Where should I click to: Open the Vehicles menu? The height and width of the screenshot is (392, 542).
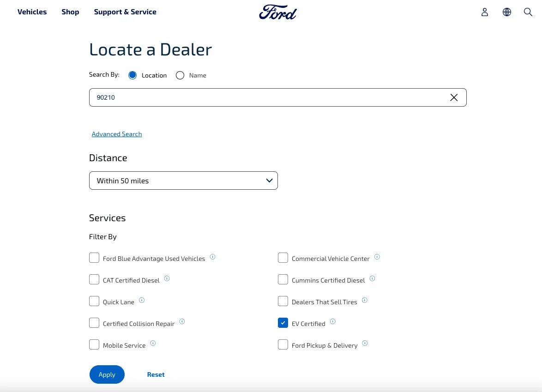coord(32,12)
